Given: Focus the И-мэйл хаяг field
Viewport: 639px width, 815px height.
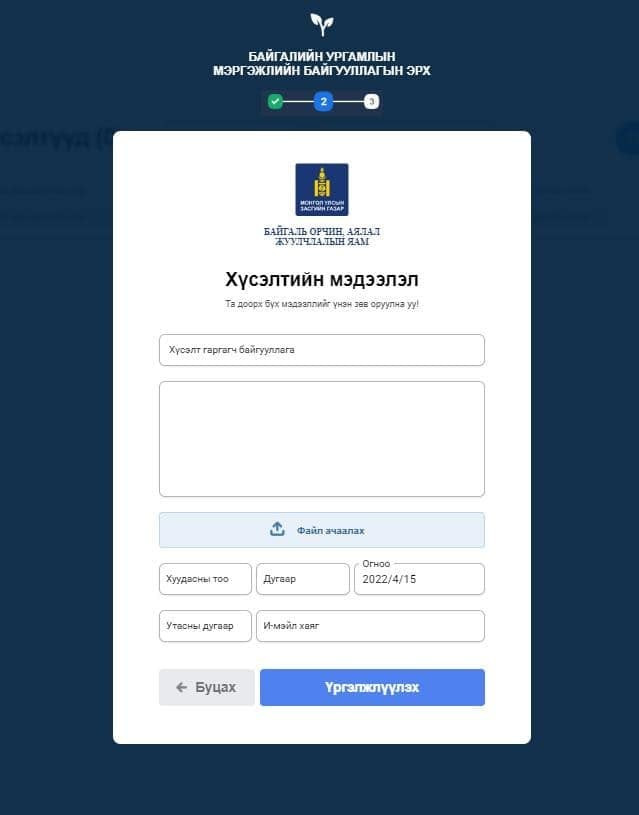Looking at the screenshot, I should click(x=371, y=626).
